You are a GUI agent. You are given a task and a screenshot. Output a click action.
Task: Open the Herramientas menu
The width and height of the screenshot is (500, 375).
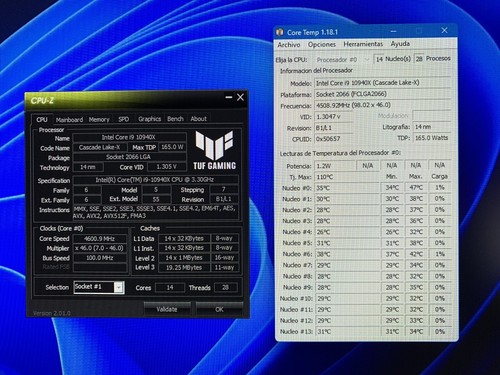pyautogui.click(x=363, y=44)
